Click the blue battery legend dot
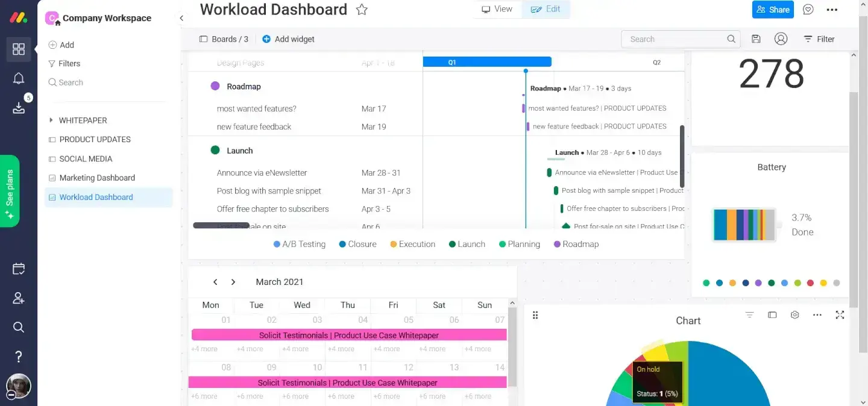868x406 pixels. point(784,283)
